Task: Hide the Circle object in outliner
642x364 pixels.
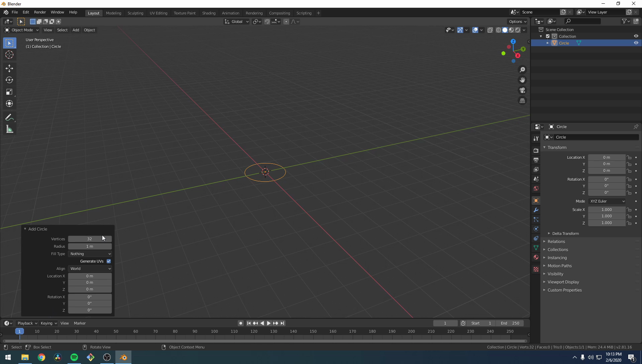Action: (636, 43)
